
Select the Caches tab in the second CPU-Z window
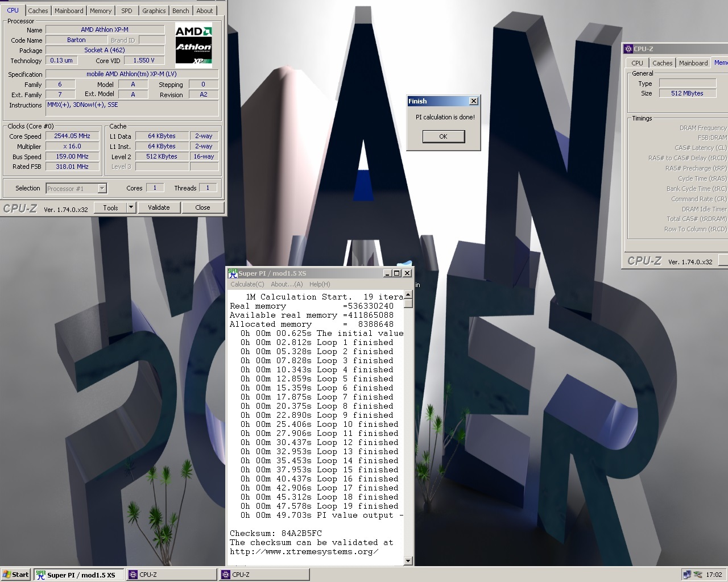pos(662,63)
